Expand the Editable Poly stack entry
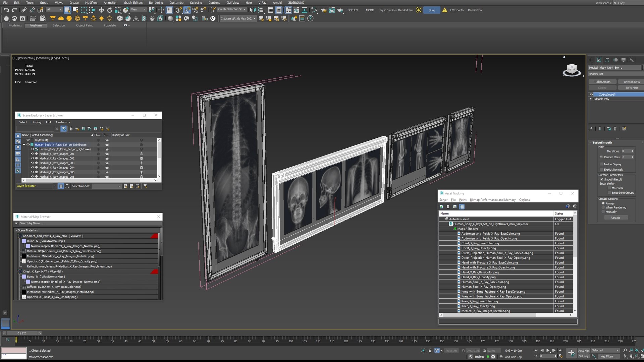This screenshot has width=644, height=362. [x=591, y=99]
